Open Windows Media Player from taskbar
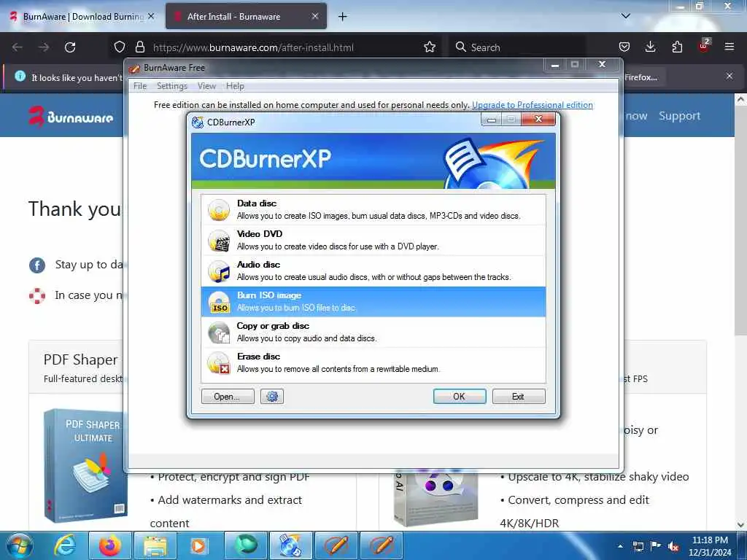Image resolution: width=747 pixels, height=560 pixels. click(198, 545)
